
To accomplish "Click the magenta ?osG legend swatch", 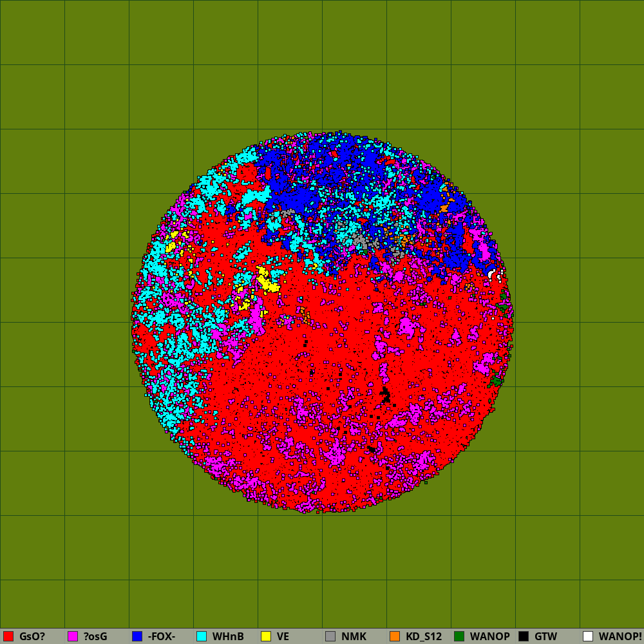I will pyautogui.click(x=73, y=636).
